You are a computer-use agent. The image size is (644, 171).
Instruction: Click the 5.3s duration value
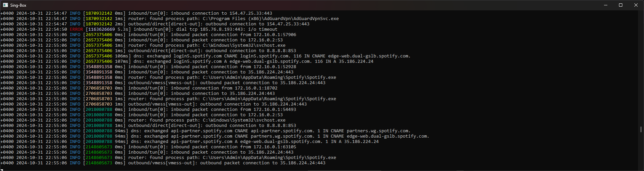tap(123, 29)
